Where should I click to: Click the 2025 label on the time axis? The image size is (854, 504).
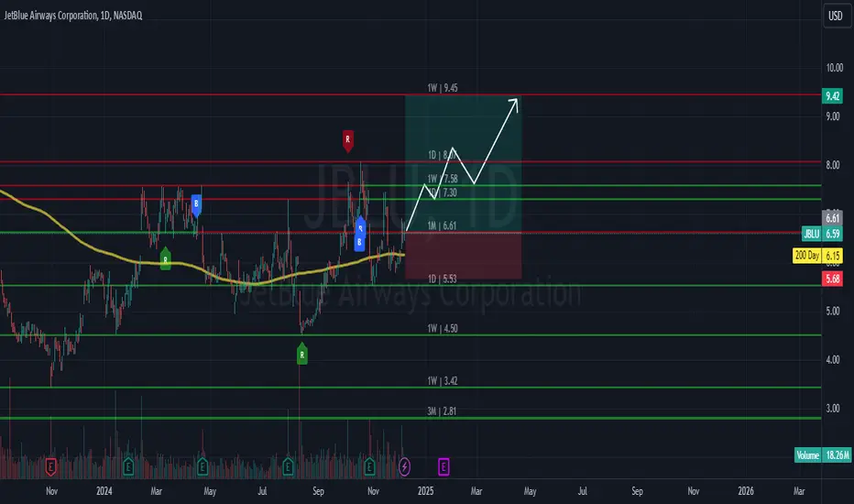(x=425, y=491)
